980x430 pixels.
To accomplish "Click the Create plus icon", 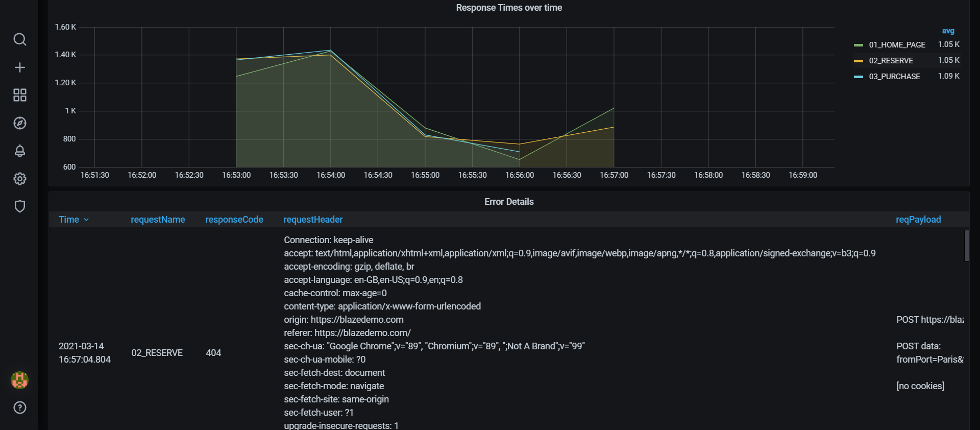I will click(x=20, y=67).
